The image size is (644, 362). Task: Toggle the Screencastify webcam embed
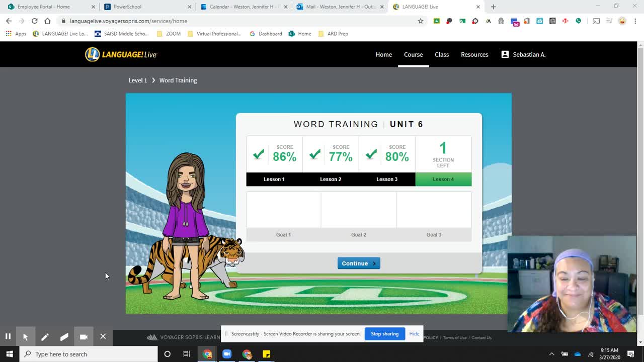[x=84, y=337]
